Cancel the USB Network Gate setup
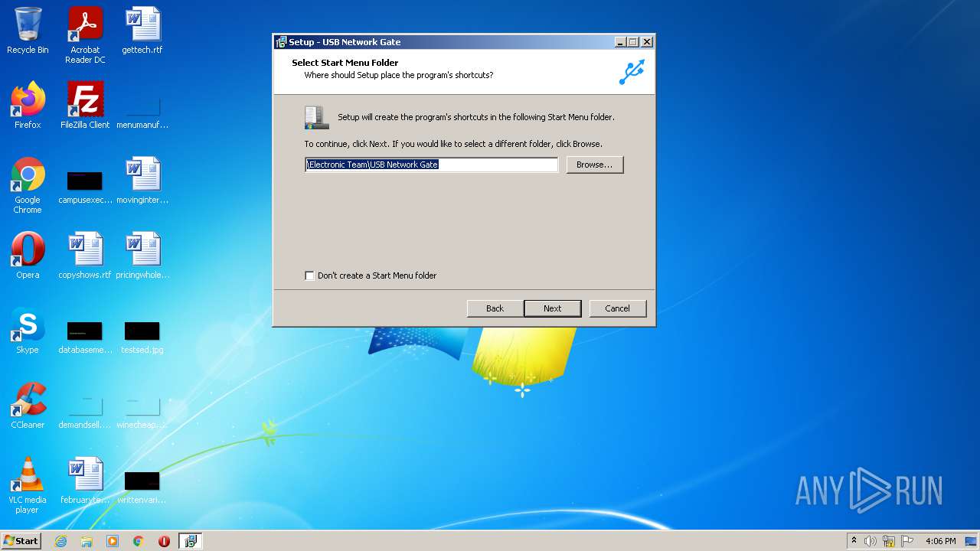 click(x=617, y=308)
